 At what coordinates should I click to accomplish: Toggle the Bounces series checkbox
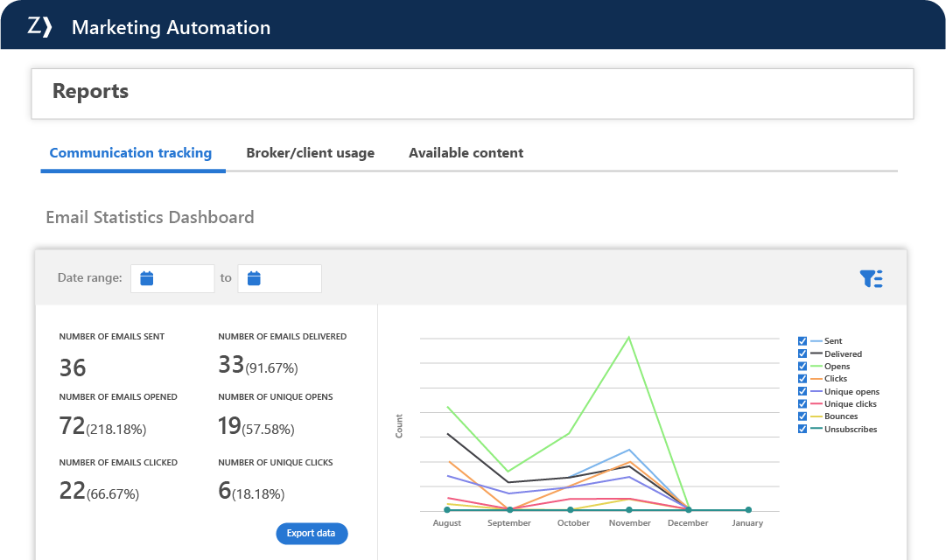point(802,416)
